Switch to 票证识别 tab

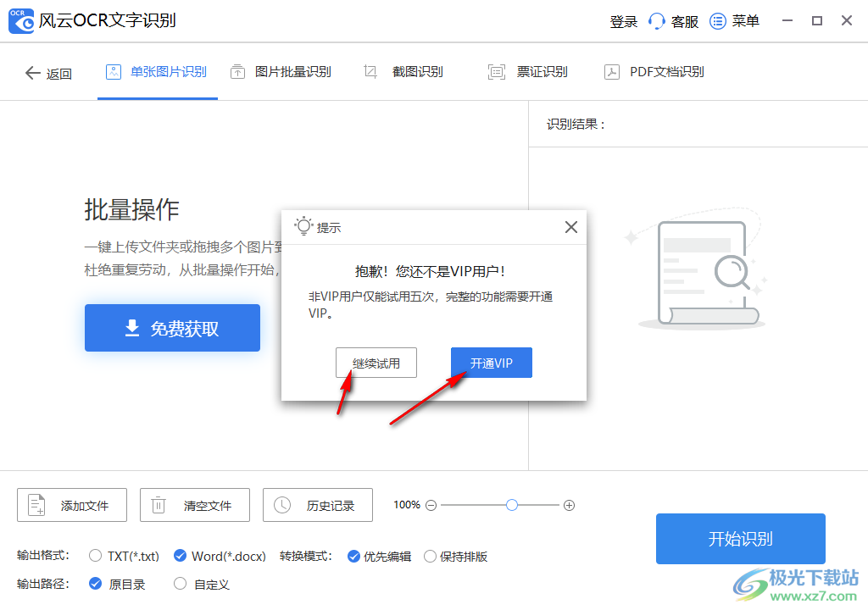[x=528, y=72]
